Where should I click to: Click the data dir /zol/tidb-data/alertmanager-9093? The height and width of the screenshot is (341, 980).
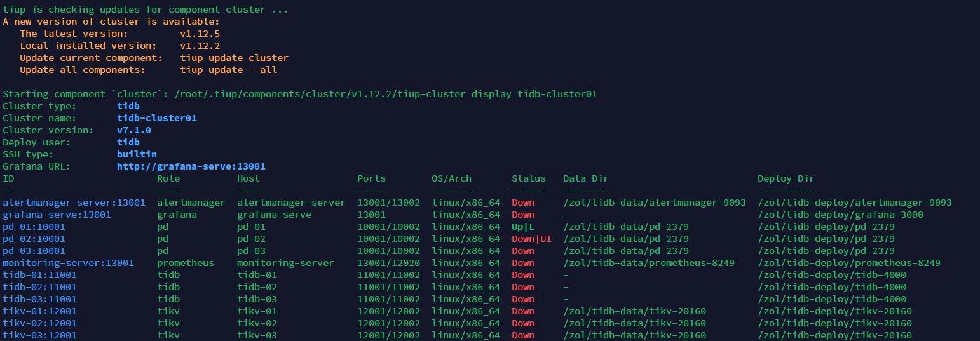(x=655, y=203)
